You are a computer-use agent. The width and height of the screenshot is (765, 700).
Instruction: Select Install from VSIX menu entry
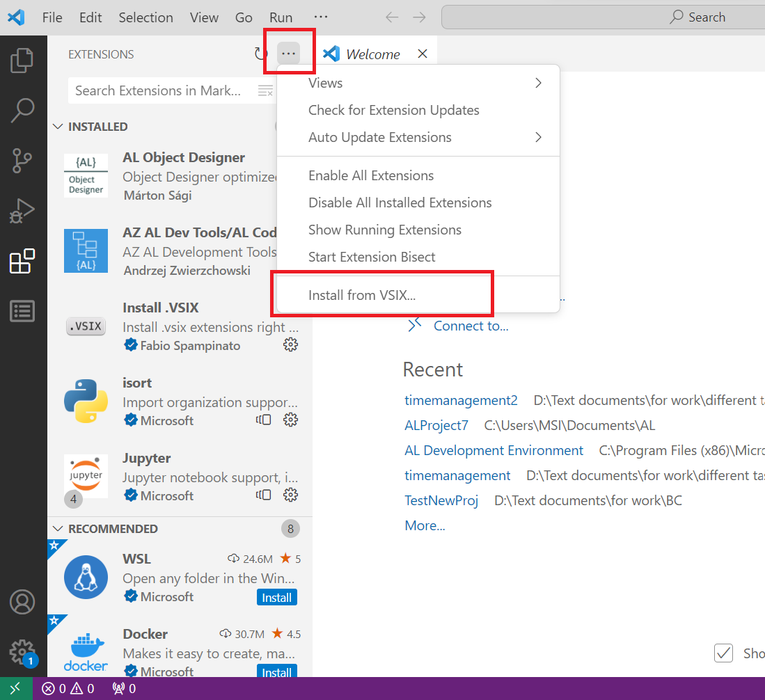(362, 295)
